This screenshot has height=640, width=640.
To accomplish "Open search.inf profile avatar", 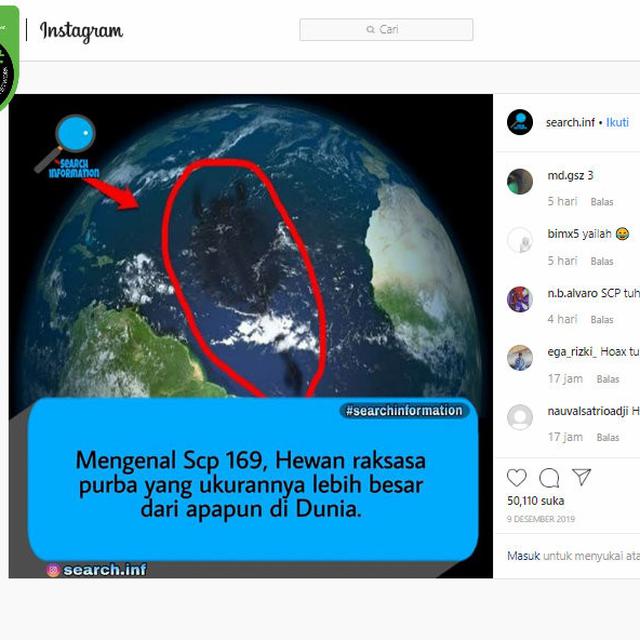I will tap(520, 122).
